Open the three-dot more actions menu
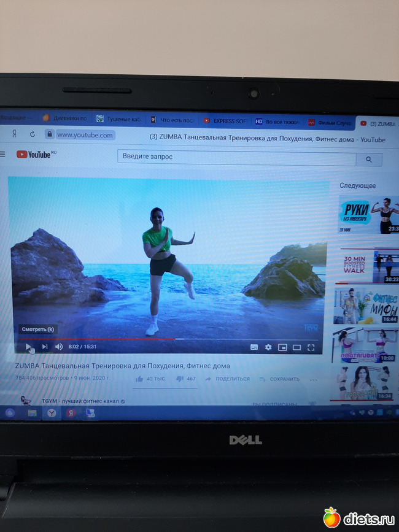The width and height of the screenshot is (399, 532). tap(314, 379)
